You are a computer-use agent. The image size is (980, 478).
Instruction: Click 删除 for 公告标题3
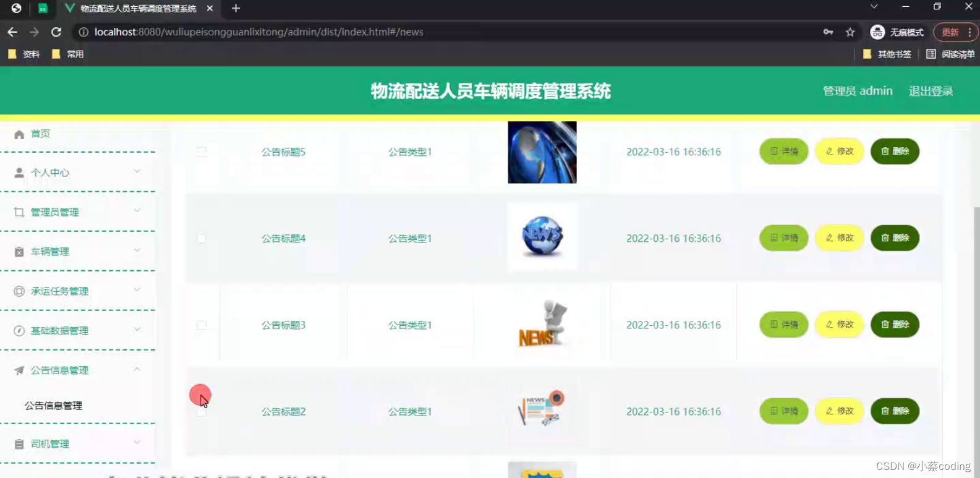(x=895, y=325)
